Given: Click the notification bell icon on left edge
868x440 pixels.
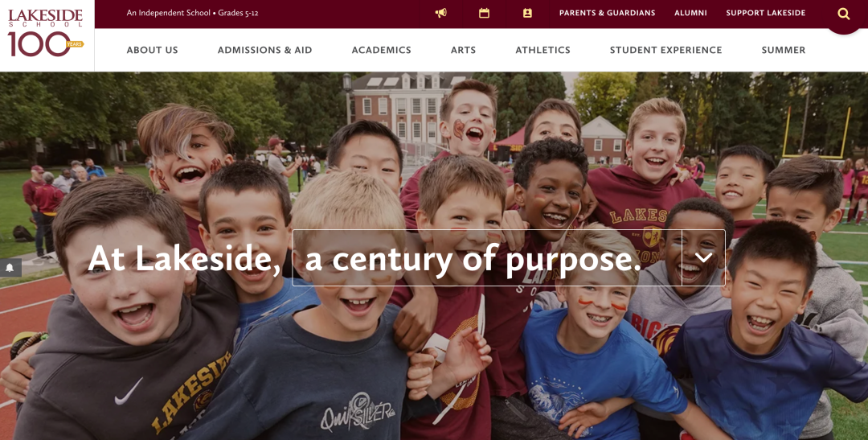Looking at the screenshot, I should pyautogui.click(x=10, y=268).
